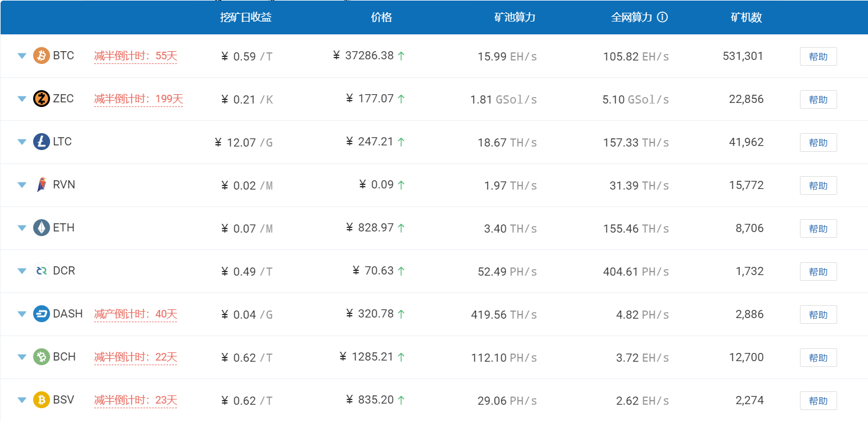Image resolution: width=868 pixels, height=421 pixels.
Task: Click the 价格 column header
Action: [x=382, y=17]
